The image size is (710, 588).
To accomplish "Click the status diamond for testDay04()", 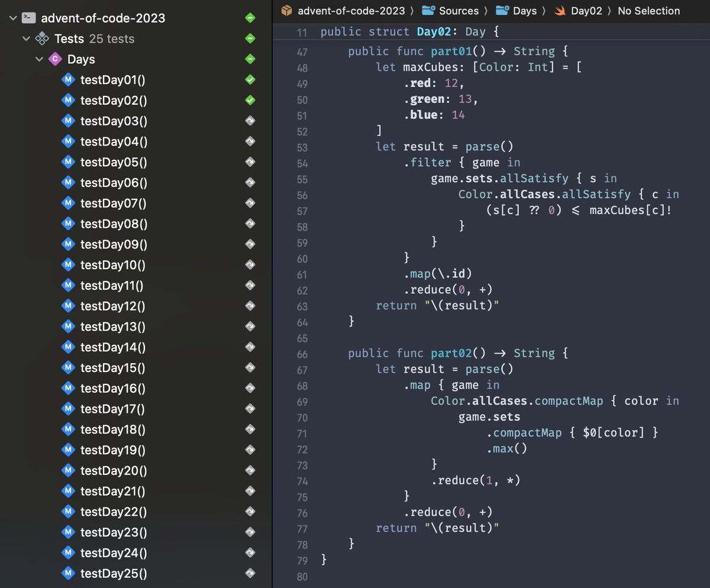I will click(x=250, y=141).
